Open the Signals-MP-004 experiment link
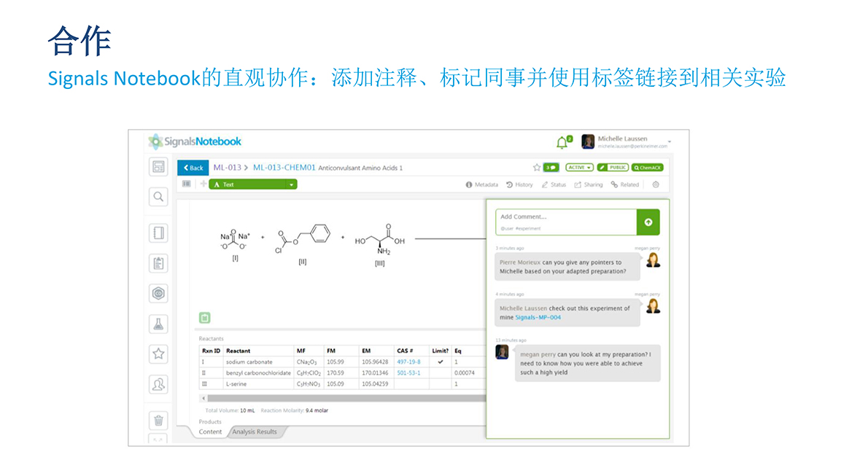Screen dimensions: 868x449 point(538,317)
